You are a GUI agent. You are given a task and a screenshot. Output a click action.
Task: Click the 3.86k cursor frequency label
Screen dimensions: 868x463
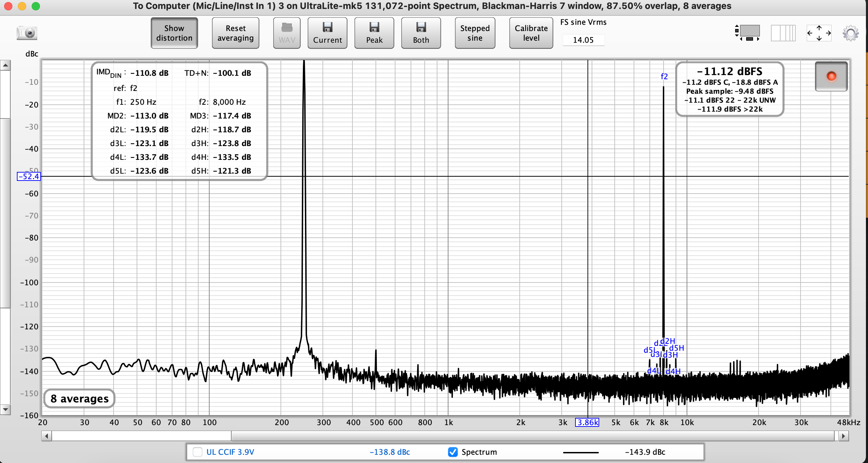pos(587,422)
